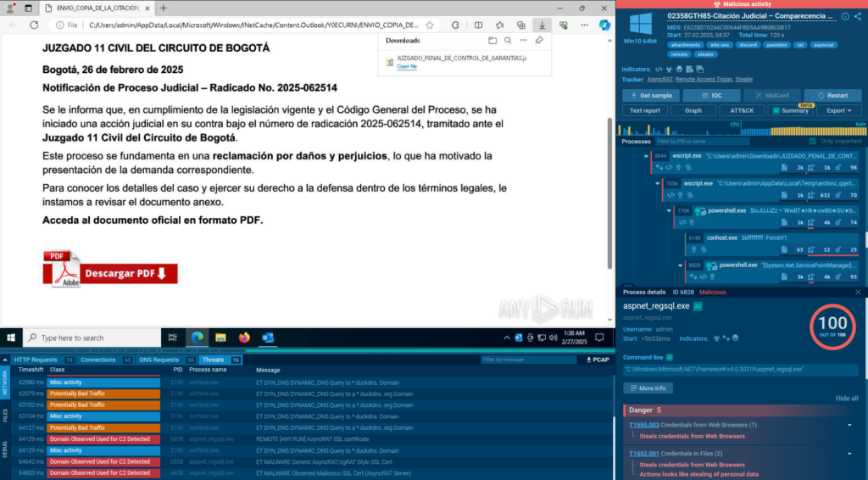The image size is (868, 480).
Task: Click the Get sample button
Action: pyautogui.click(x=651, y=96)
